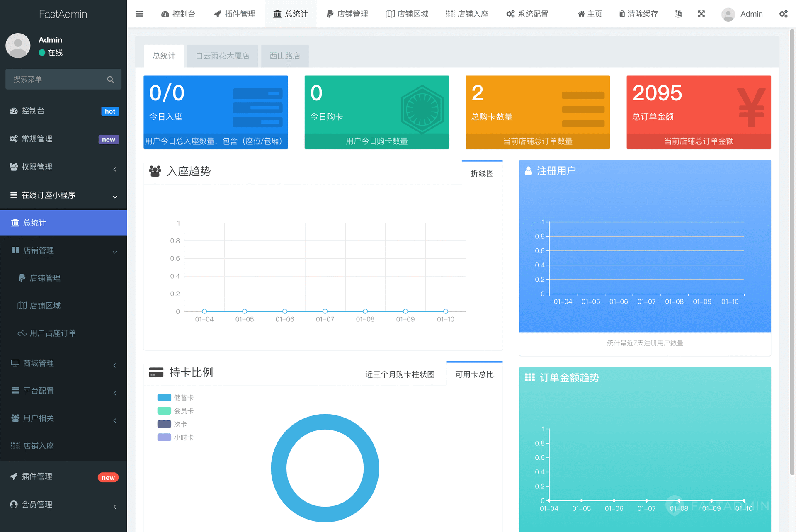
Task: Open 店铺区域 in the top navigation
Action: coord(407,14)
